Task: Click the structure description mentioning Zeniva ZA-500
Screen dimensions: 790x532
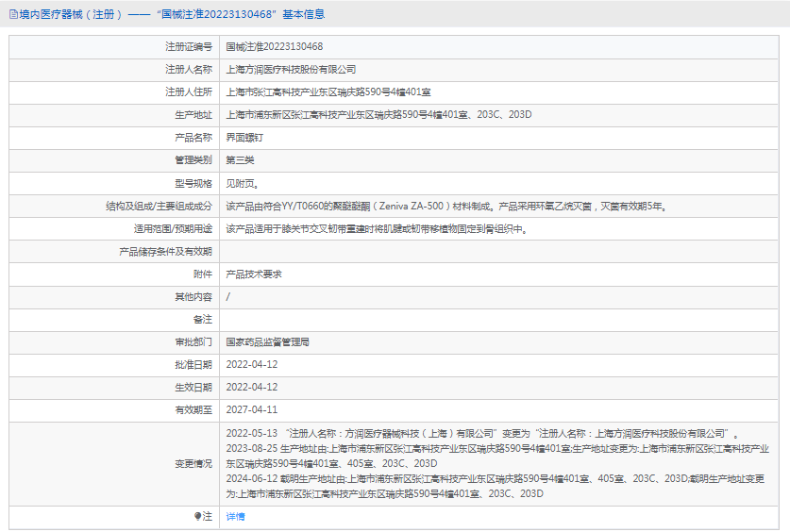Action: pos(446,206)
